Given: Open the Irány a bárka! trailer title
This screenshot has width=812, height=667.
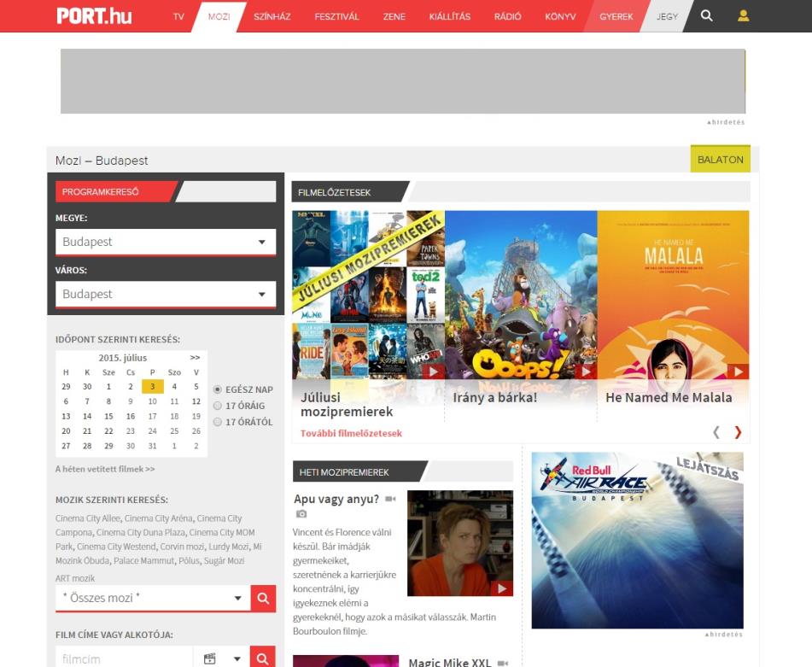Looking at the screenshot, I should tap(494, 398).
